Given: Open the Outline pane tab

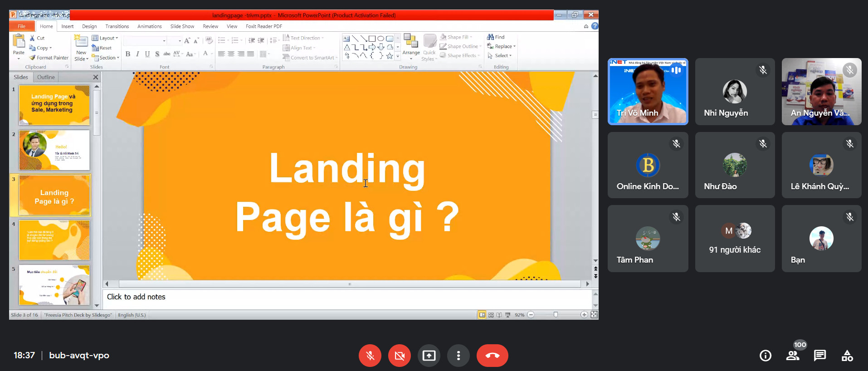Looking at the screenshot, I should [46, 77].
